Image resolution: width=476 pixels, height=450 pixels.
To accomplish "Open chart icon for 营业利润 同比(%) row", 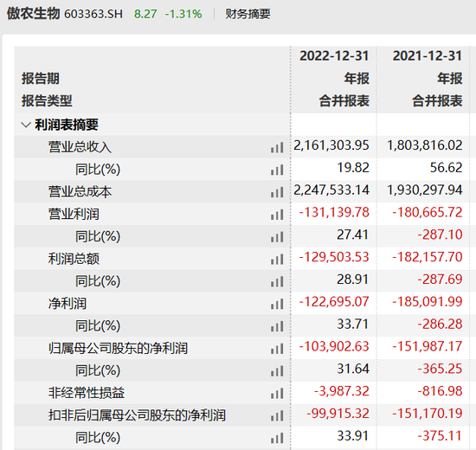I will 277,237.
